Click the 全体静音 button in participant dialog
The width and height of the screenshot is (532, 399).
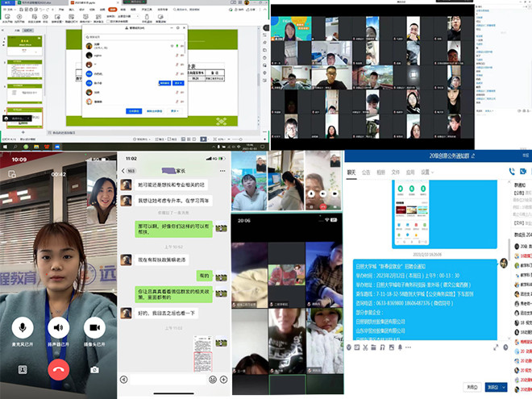tap(134, 110)
